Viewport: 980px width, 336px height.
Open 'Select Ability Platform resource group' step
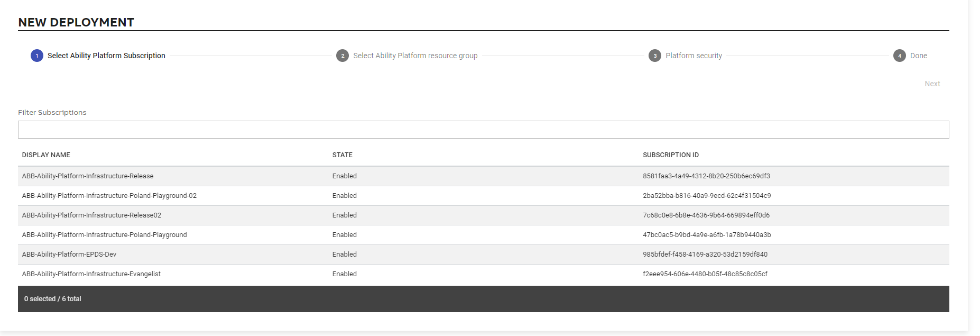click(415, 56)
